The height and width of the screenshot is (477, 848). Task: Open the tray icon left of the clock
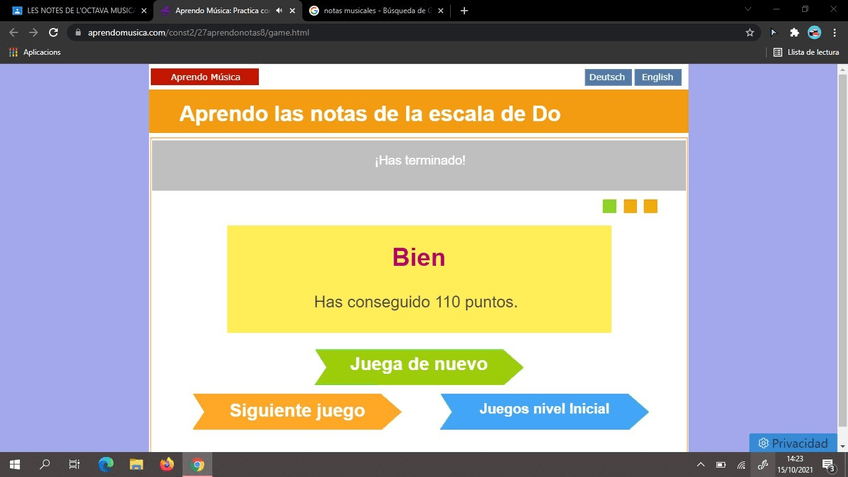click(763, 465)
